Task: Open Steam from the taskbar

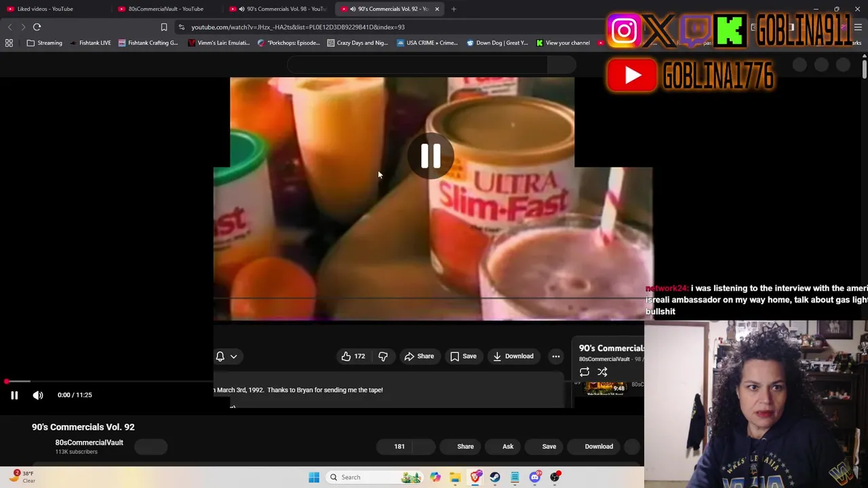Action: coord(495,477)
